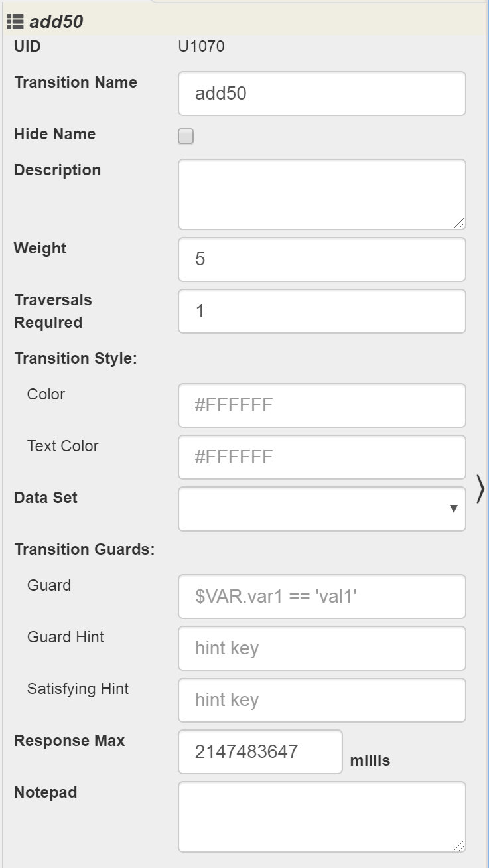489x868 pixels.
Task: Click the Text Color hex field
Action: pyautogui.click(x=322, y=457)
